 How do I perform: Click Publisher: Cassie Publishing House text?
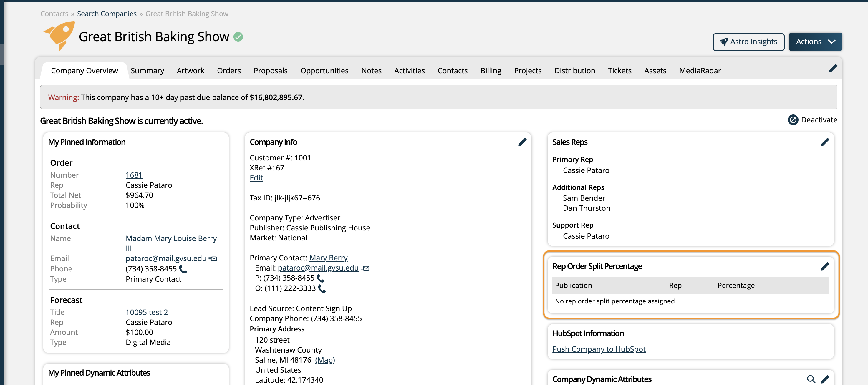point(310,228)
